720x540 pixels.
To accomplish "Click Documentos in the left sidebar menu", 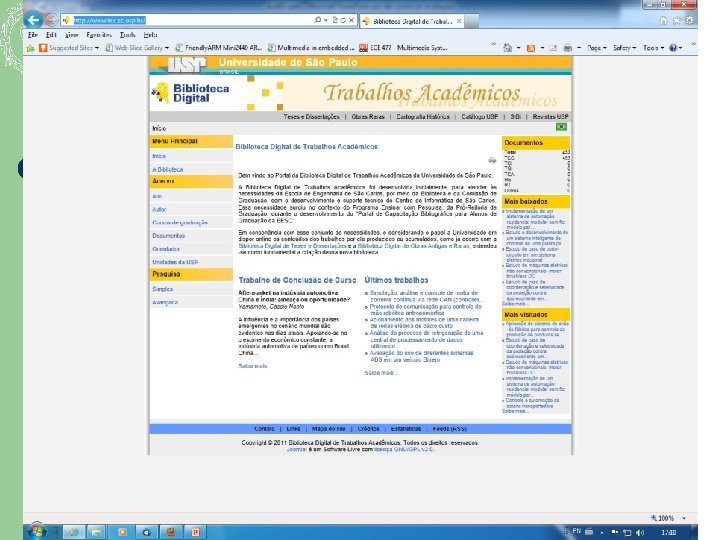I will coord(169,236).
